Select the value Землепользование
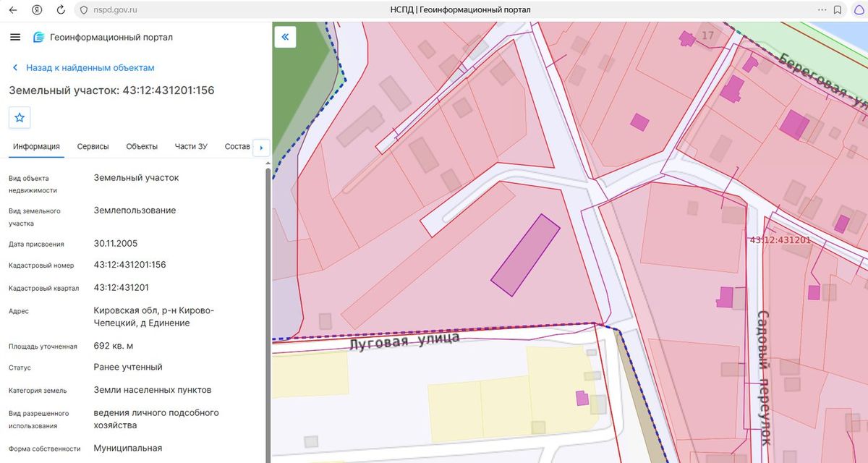Image resolution: width=868 pixels, height=463 pixels. coord(135,211)
